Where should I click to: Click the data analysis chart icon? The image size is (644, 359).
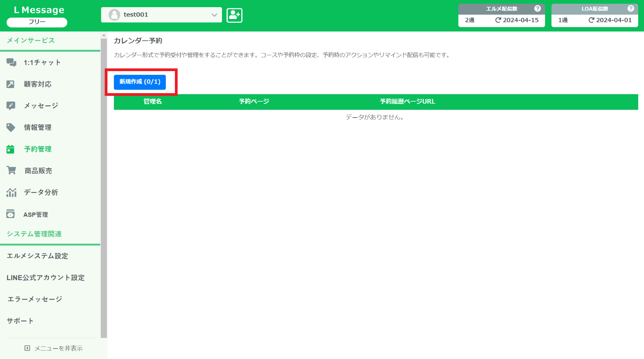(x=11, y=192)
